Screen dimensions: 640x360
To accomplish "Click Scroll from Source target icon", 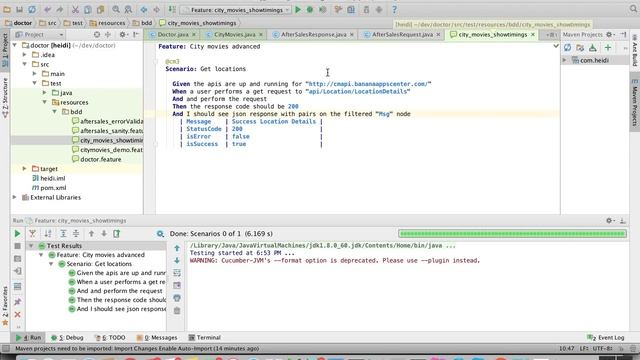I will pos(97,35).
